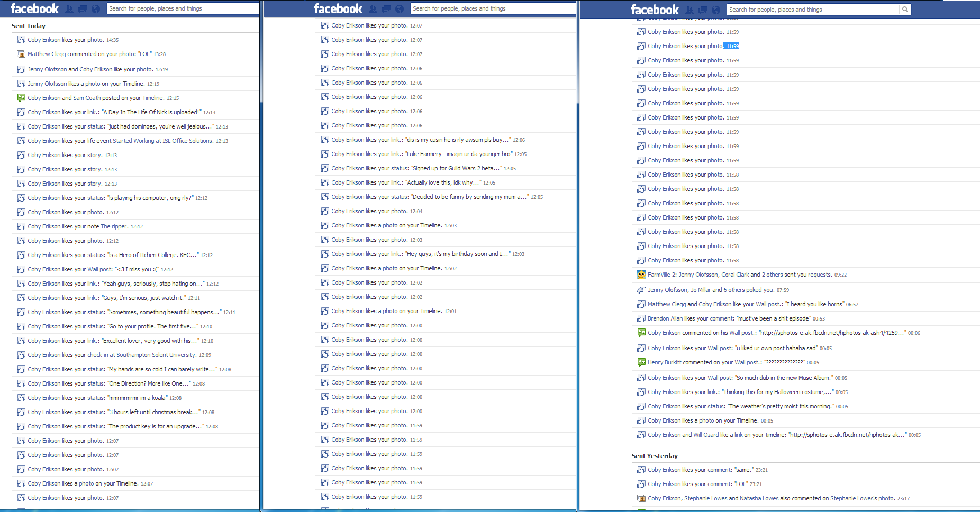Click like icon beside Brendon Allan notification

641,318
